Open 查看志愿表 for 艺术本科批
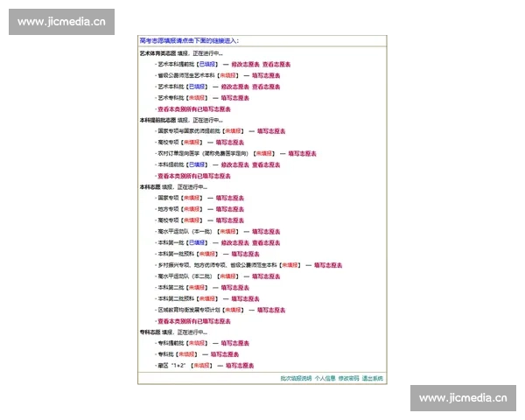This screenshot has width=525, height=420. click(x=266, y=87)
